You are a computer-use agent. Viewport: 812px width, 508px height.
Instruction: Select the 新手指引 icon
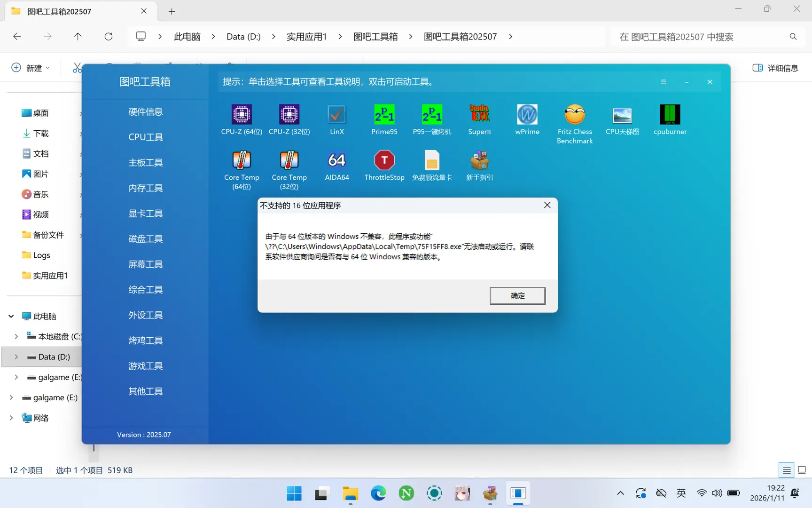479,160
